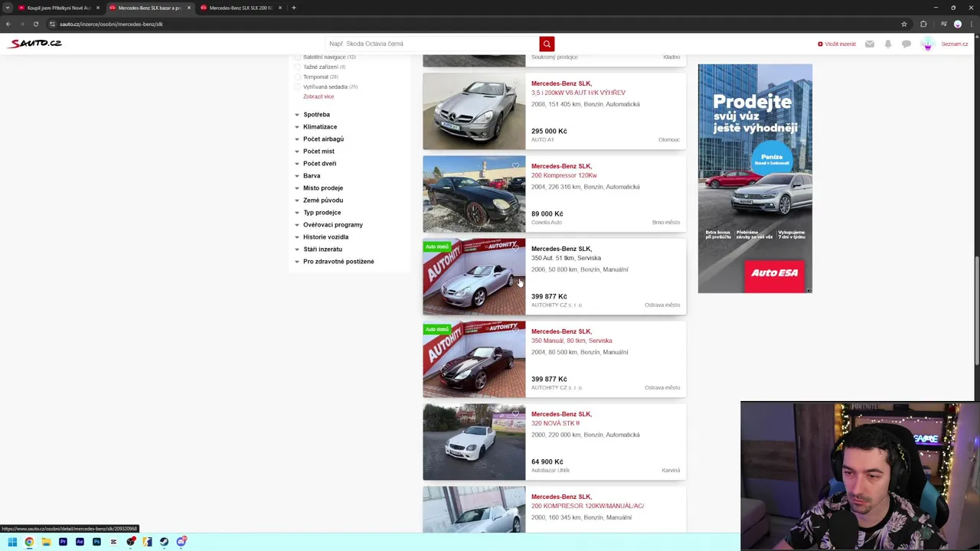
Task: Open the chat speech bubble icon
Action: 906,44
